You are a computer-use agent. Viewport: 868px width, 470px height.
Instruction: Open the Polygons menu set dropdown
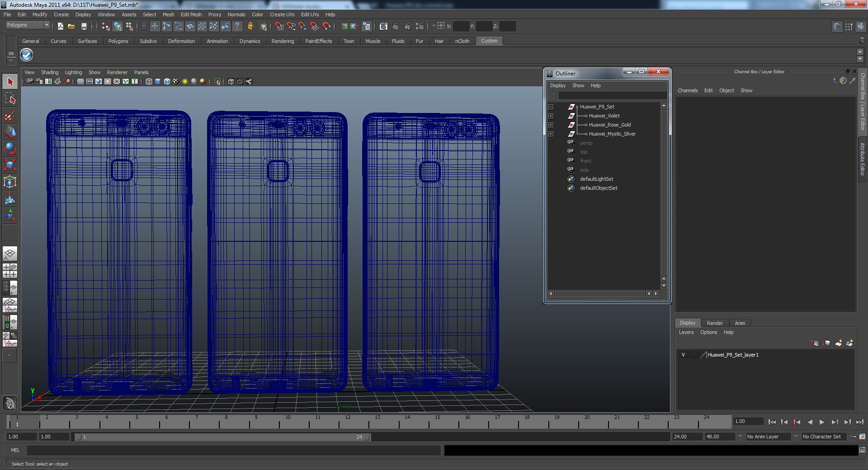[27, 25]
